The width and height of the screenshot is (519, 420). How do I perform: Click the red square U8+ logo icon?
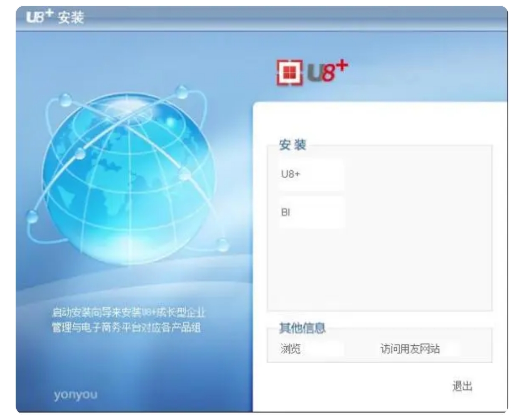pos(289,72)
